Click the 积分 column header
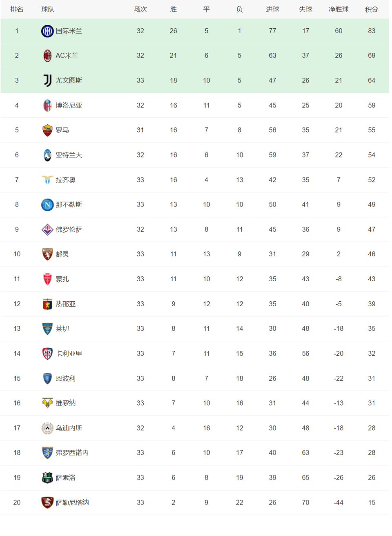Viewport: 392px width, 536px height. (372, 9)
